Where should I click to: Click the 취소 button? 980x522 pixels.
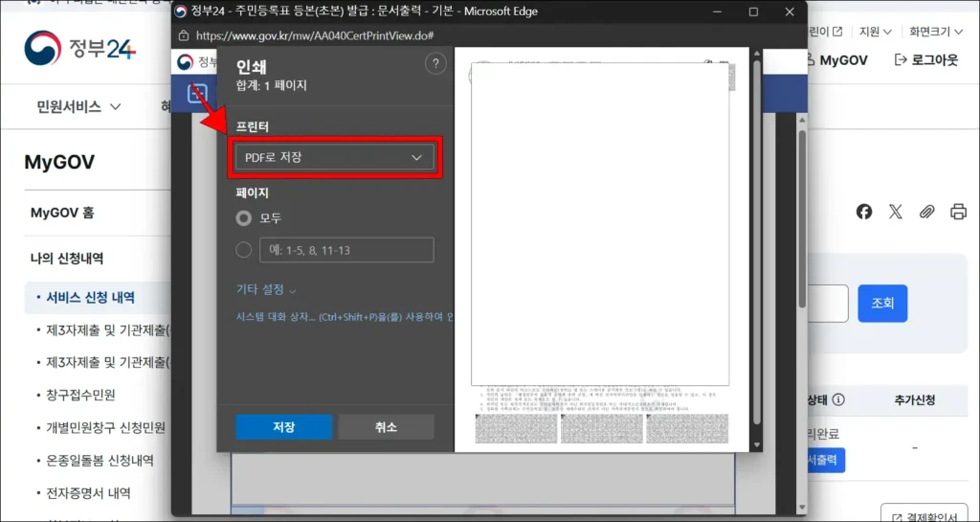tap(386, 427)
